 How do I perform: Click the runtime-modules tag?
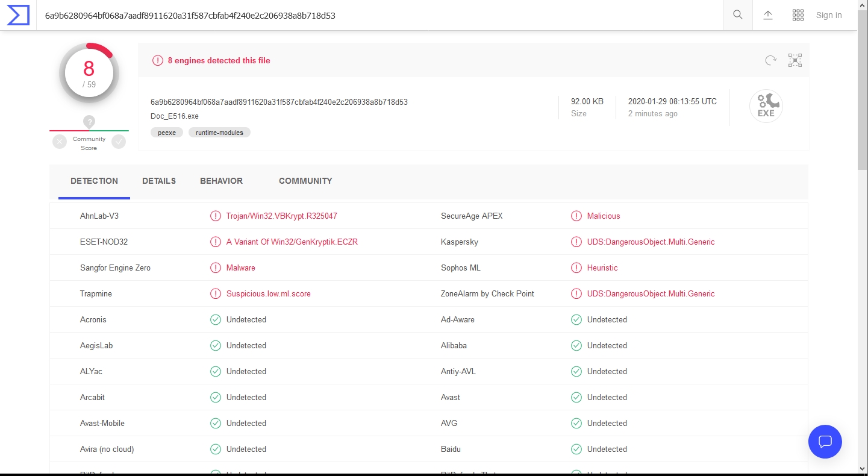point(219,133)
